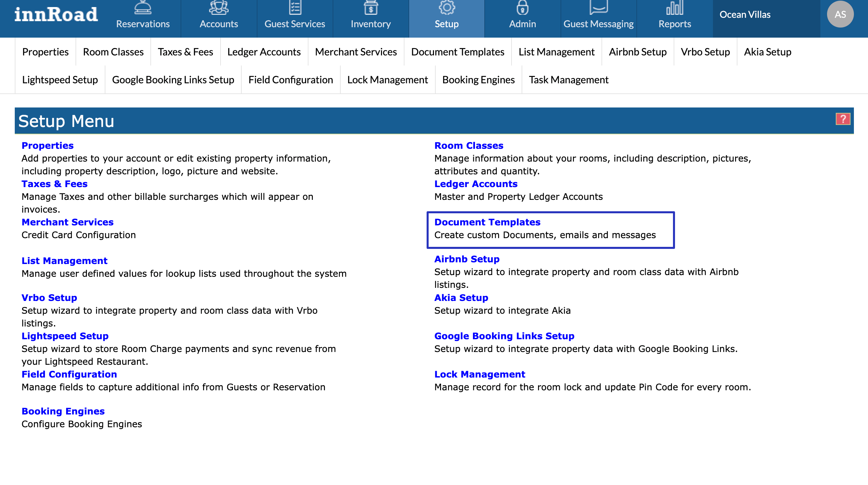Open the AS user avatar menu
The width and height of the screenshot is (868, 485).
tap(840, 14)
